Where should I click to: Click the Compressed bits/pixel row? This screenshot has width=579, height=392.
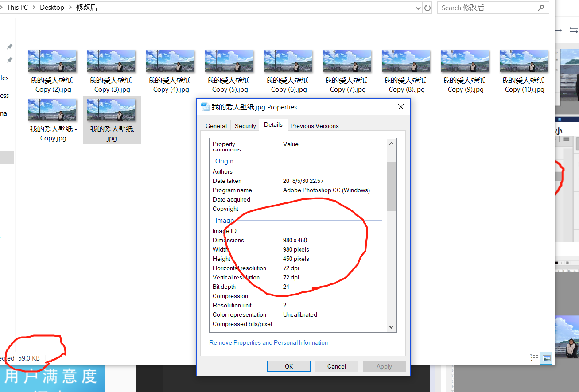click(297, 324)
